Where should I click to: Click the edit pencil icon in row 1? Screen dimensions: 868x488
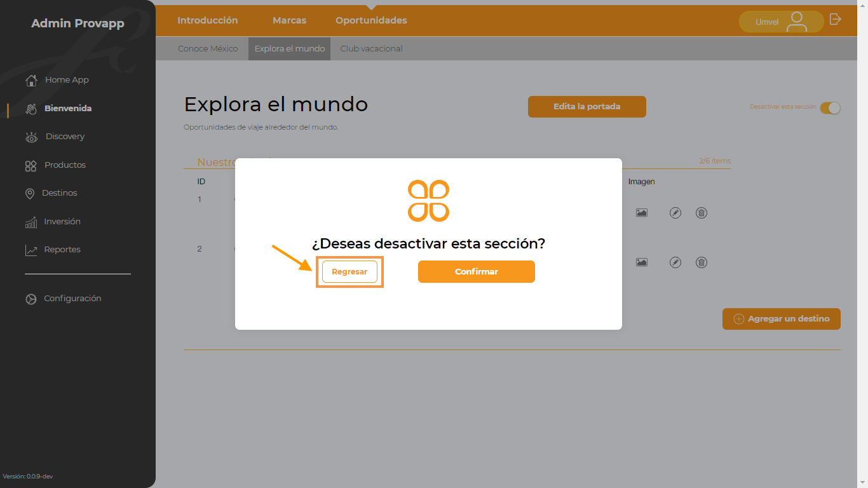(675, 213)
